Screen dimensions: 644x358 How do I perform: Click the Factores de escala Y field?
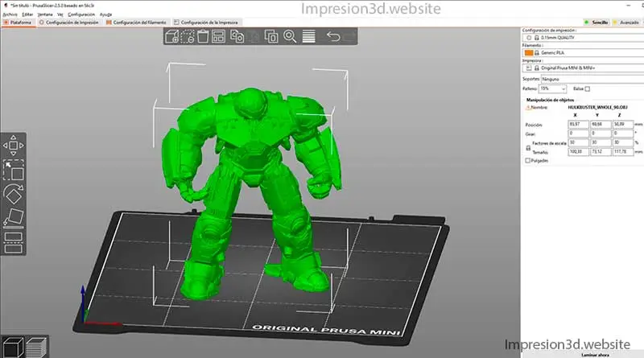coord(601,142)
